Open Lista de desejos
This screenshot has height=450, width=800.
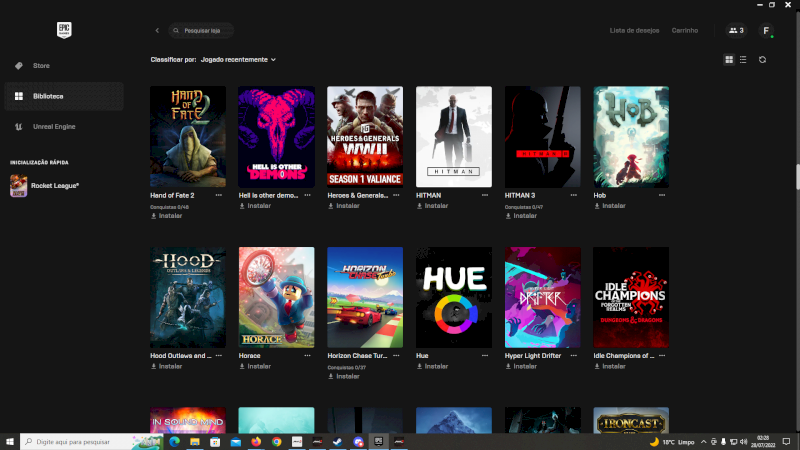pos(634,31)
